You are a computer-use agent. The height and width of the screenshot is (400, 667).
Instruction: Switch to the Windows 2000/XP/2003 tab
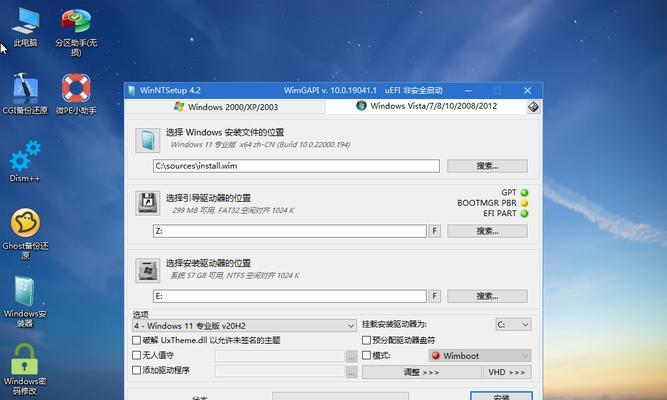(226, 107)
